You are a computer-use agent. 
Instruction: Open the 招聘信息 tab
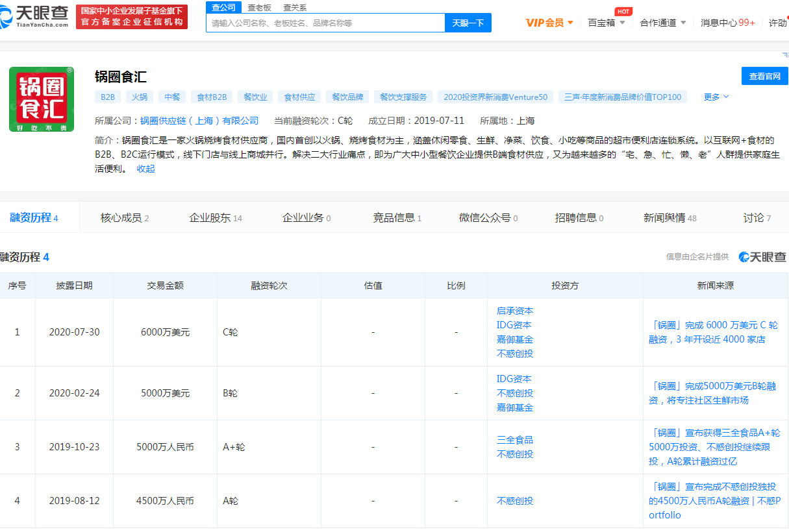[579, 218]
